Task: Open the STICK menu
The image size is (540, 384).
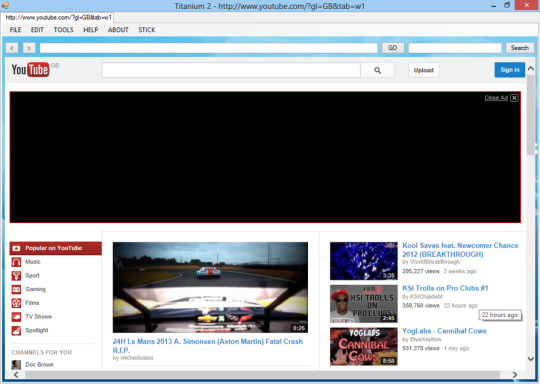Action: click(147, 30)
